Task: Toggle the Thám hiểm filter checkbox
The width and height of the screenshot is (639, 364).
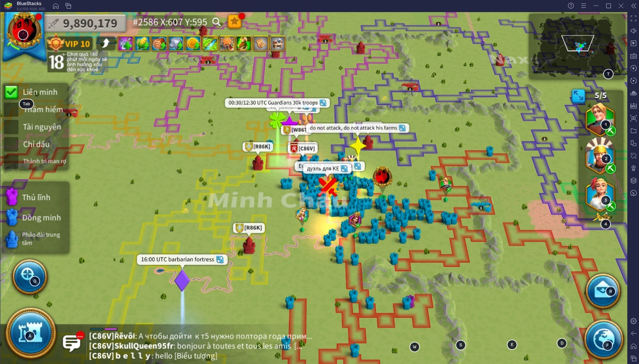Action: 11,110
